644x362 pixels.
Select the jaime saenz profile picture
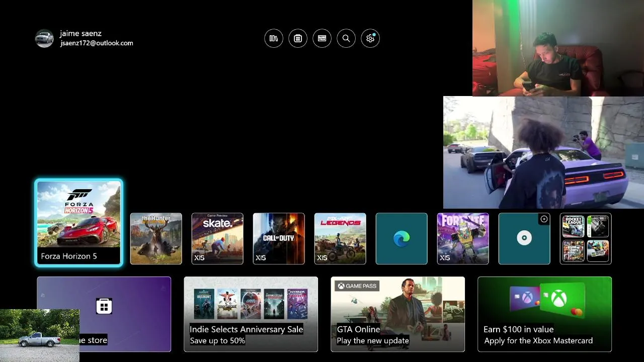point(44,38)
